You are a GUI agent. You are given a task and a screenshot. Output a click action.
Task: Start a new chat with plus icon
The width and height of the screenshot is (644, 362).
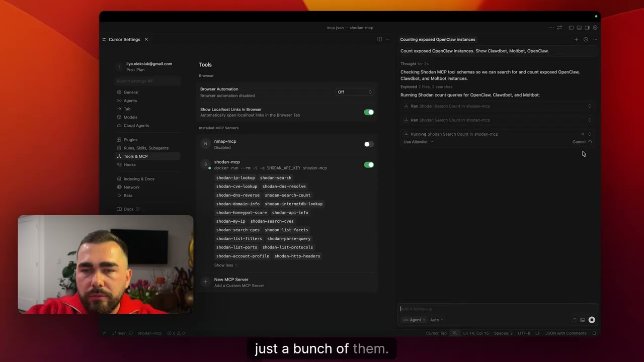click(x=577, y=39)
